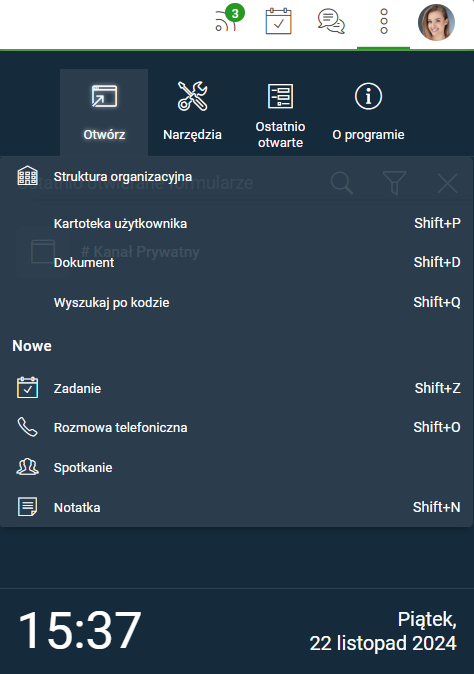The height and width of the screenshot is (674, 474).
Task: Create a new Notatka
Action: [x=237, y=507]
